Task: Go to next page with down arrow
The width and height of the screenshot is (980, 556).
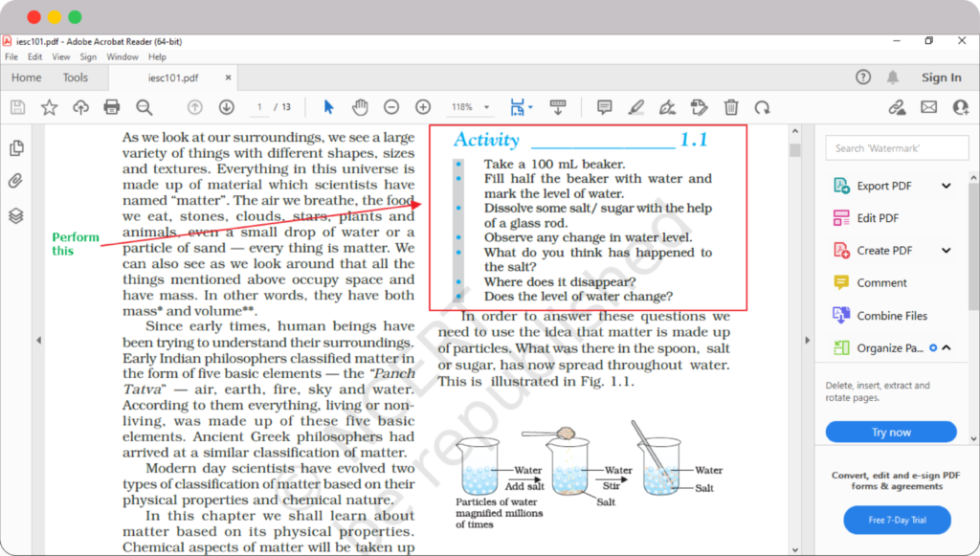Action: pyautogui.click(x=227, y=107)
